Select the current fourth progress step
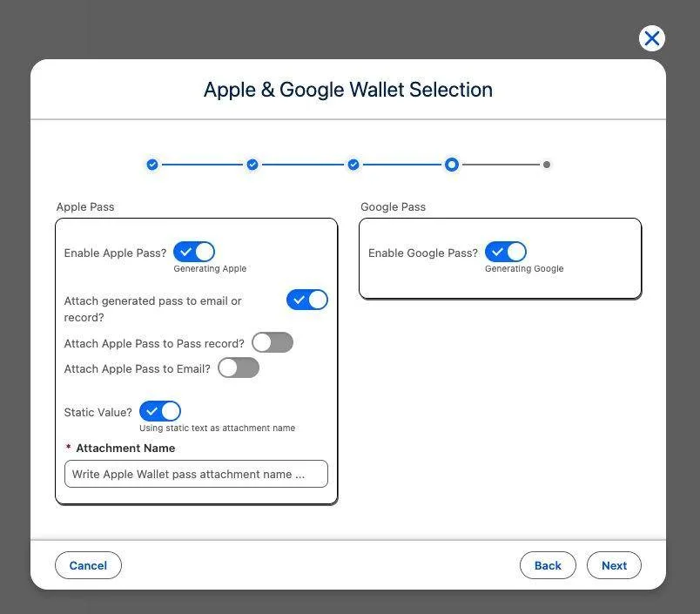This screenshot has height=614, width=700. [452, 165]
